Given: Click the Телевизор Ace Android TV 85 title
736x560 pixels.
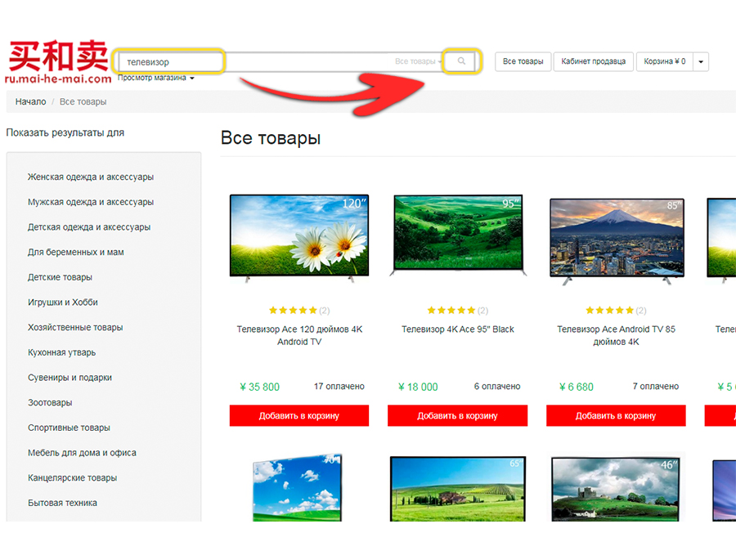Looking at the screenshot, I should (616, 336).
